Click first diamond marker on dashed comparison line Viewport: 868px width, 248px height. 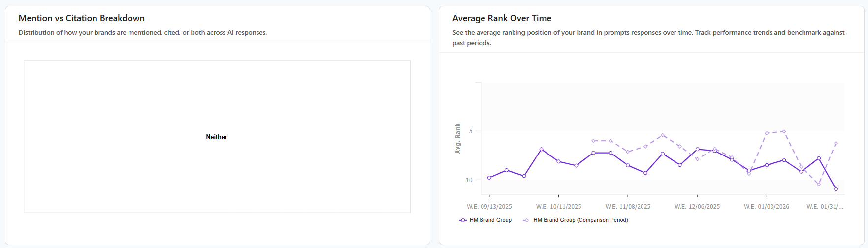pos(593,141)
